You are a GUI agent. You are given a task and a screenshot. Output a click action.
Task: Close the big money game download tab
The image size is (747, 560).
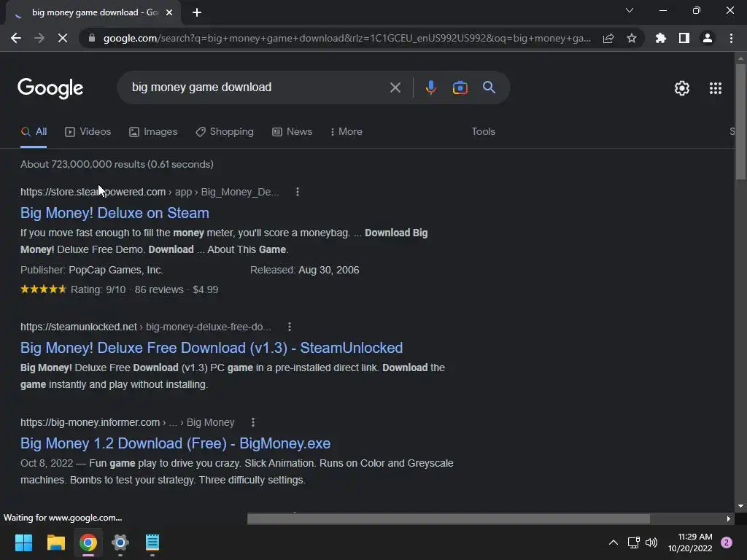click(x=169, y=12)
